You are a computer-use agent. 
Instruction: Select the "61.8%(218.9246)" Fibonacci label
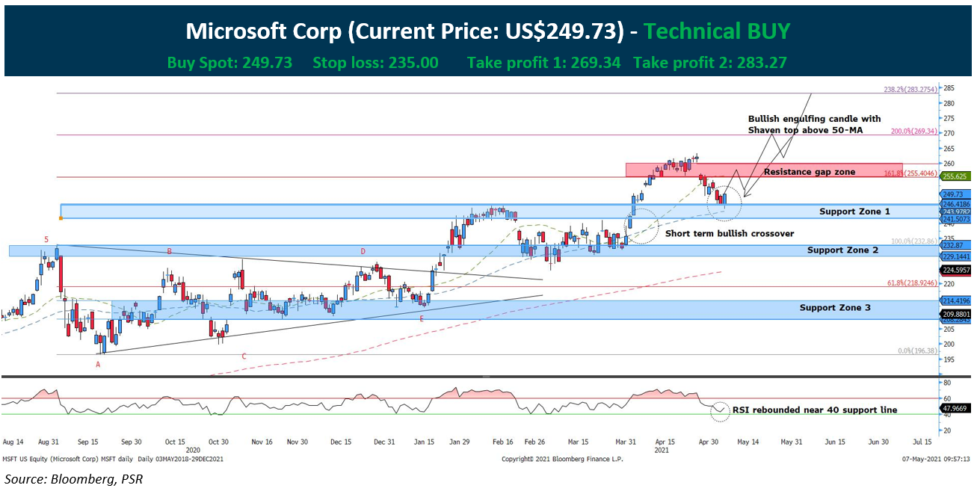910,282
